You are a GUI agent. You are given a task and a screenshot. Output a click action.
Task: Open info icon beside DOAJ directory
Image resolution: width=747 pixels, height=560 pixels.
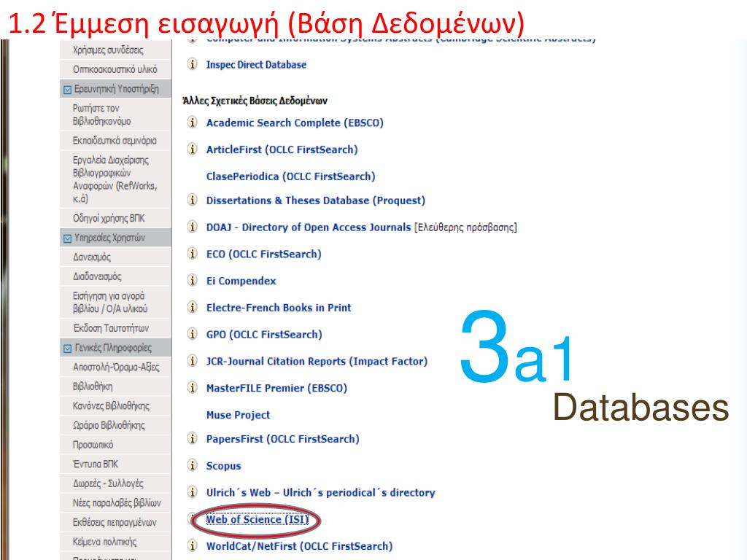(192, 227)
